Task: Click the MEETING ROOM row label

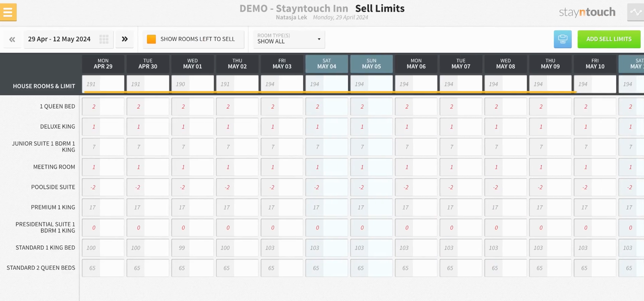Action: 54,167
